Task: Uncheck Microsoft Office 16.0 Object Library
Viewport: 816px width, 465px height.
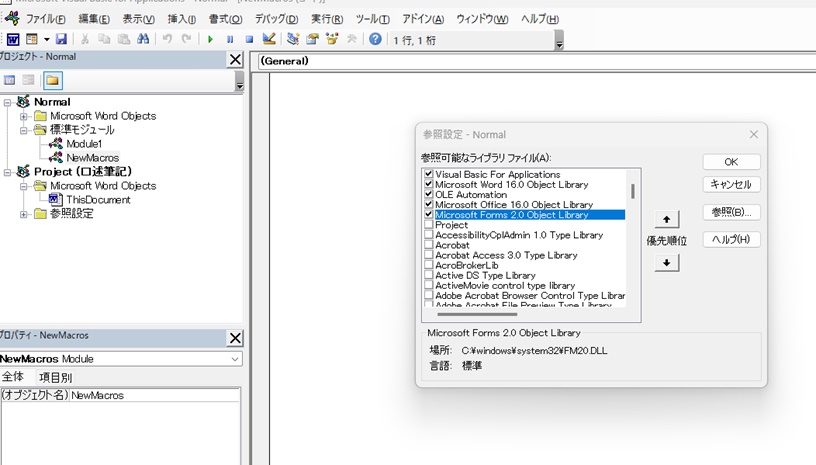Action: (429, 204)
